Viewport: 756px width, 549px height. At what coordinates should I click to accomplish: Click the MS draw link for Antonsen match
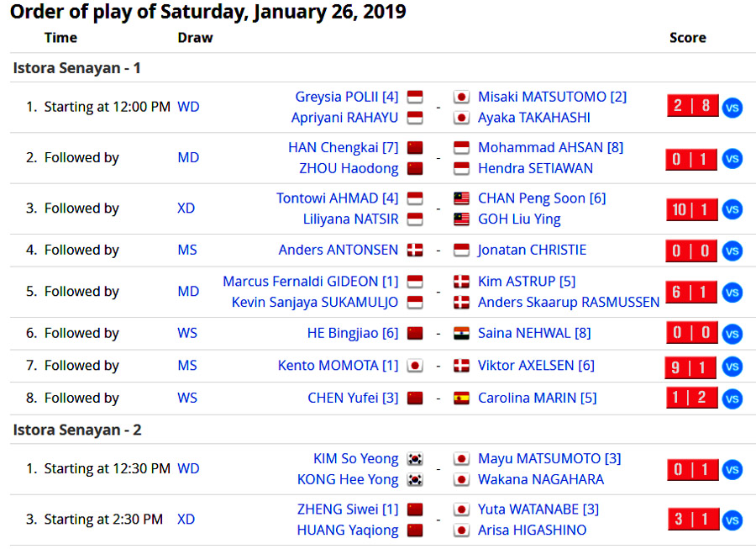pos(187,250)
